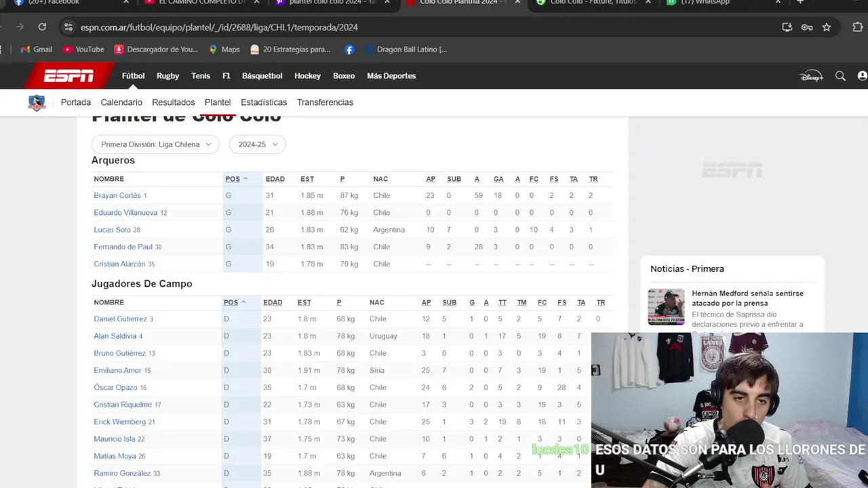Open Fernando de Paul player page
The width and height of the screenshot is (868, 488).
click(x=123, y=247)
